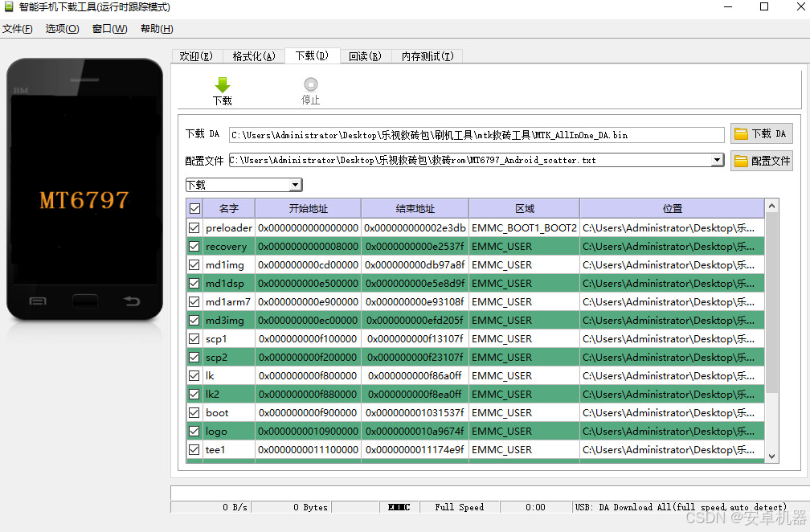Screen dimensions: 810x532
Task: Click the 下载 label under the green arrow
Action: pos(222,100)
